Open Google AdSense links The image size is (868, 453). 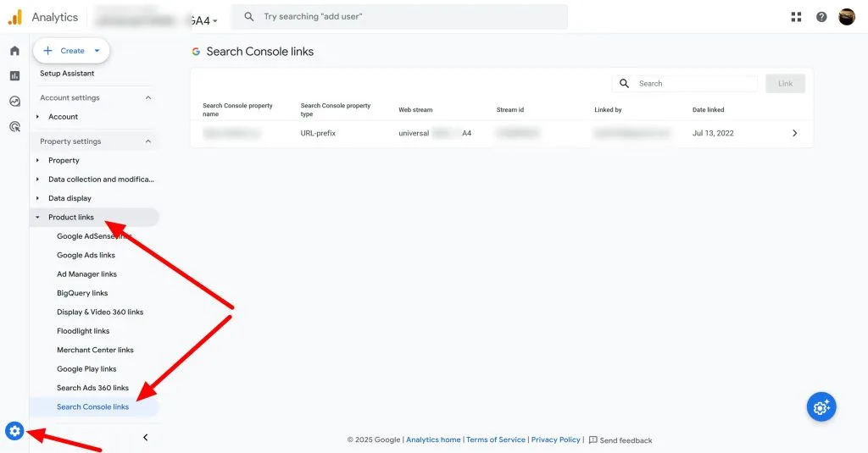pos(93,236)
